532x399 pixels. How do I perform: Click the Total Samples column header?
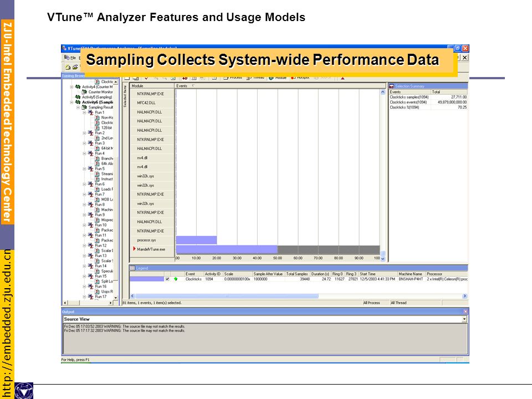coord(298,274)
